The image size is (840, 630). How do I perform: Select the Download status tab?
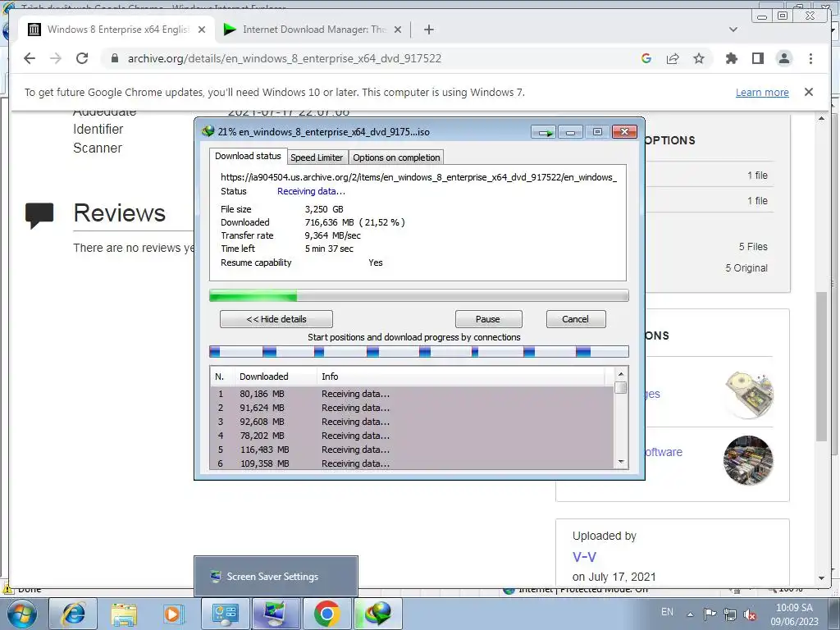tap(248, 156)
